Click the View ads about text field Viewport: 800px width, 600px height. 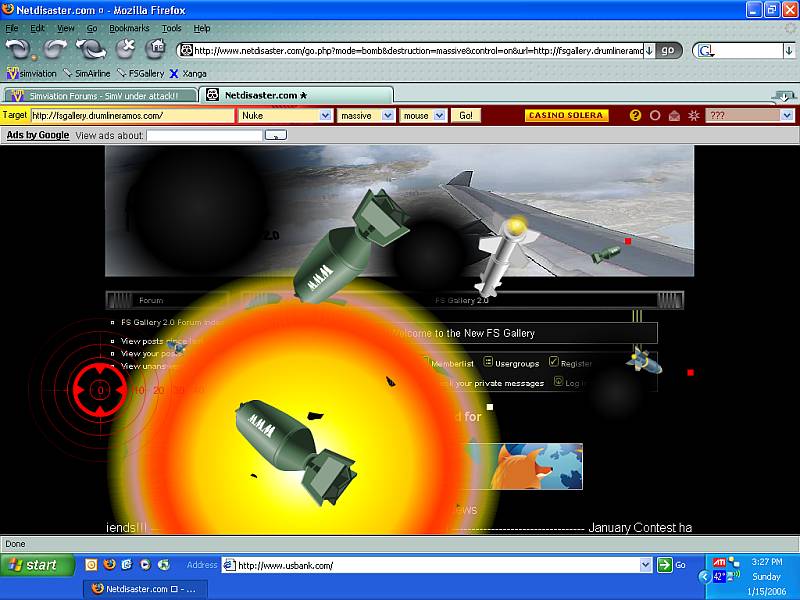tap(204, 135)
